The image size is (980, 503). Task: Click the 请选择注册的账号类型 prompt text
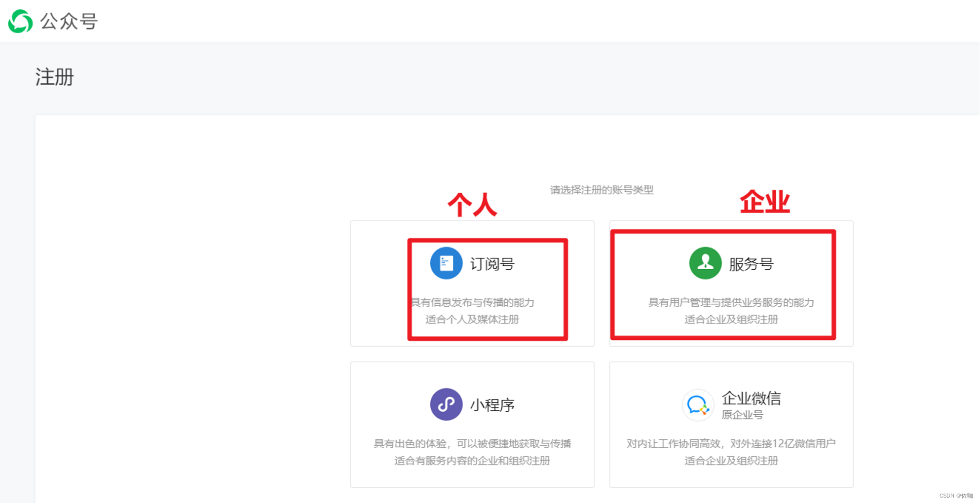602,190
